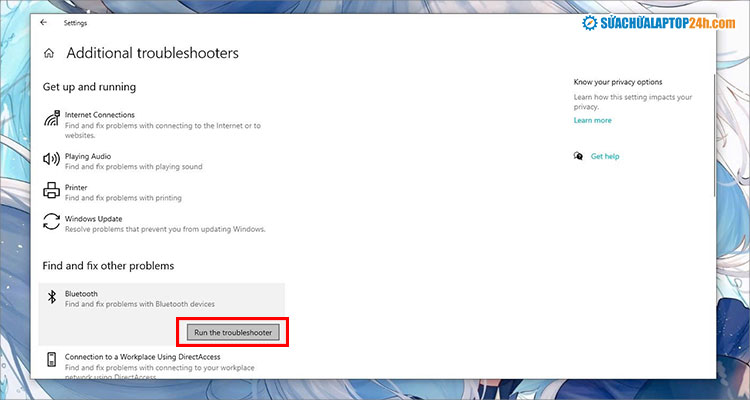750x400 pixels.
Task: Click the Playing Audio speaker icon
Action: pyautogui.click(x=52, y=158)
